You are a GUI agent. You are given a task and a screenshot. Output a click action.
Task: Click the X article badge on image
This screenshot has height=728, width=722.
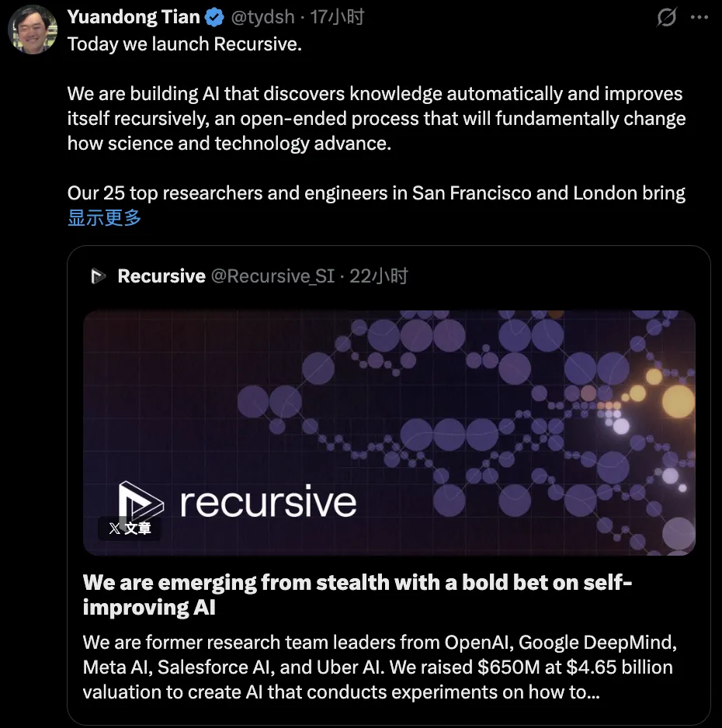tap(130, 529)
